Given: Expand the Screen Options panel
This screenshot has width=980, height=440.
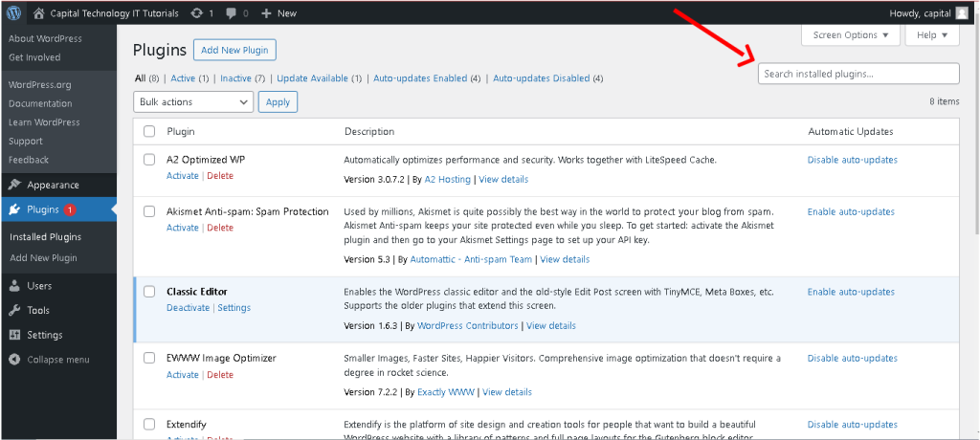Looking at the screenshot, I should coord(850,35).
